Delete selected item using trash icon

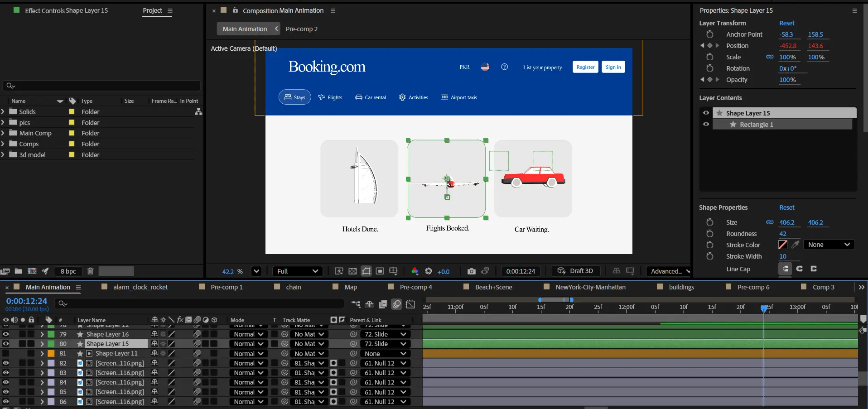point(90,271)
